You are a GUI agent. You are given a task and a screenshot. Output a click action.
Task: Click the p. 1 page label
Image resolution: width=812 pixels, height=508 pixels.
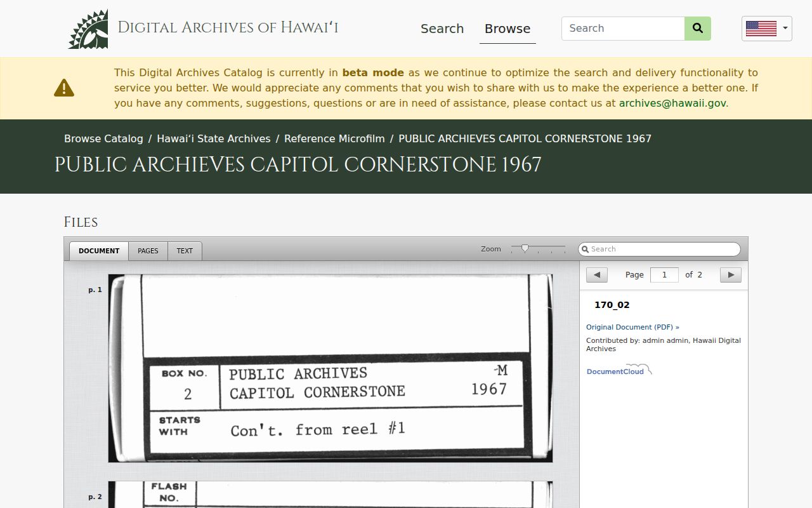coord(95,290)
